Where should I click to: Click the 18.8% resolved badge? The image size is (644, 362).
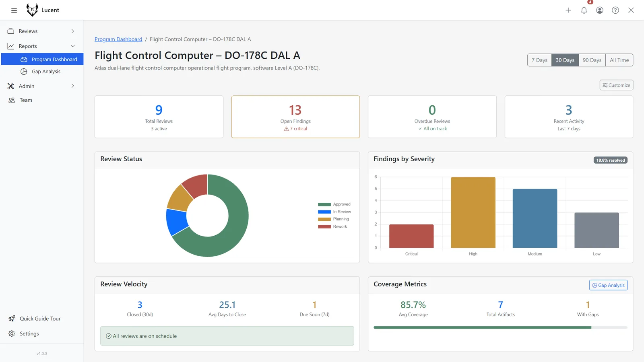(611, 160)
